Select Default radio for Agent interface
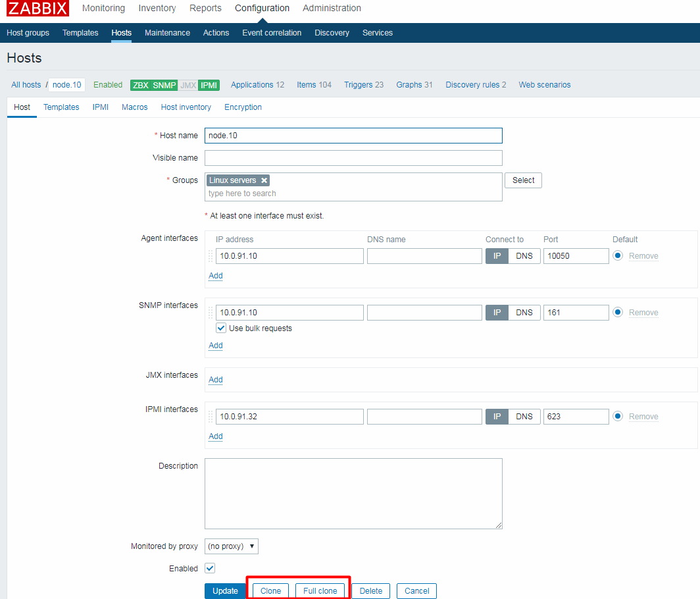This screenshot has width=700, height=599. 618,256
